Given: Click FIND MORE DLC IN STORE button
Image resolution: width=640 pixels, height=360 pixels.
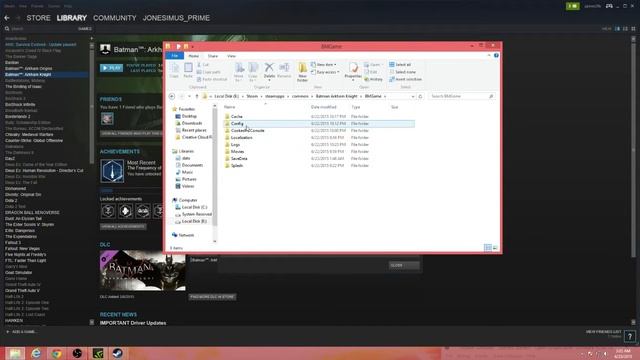Looking at the screenshot, I should click(212, 297).
